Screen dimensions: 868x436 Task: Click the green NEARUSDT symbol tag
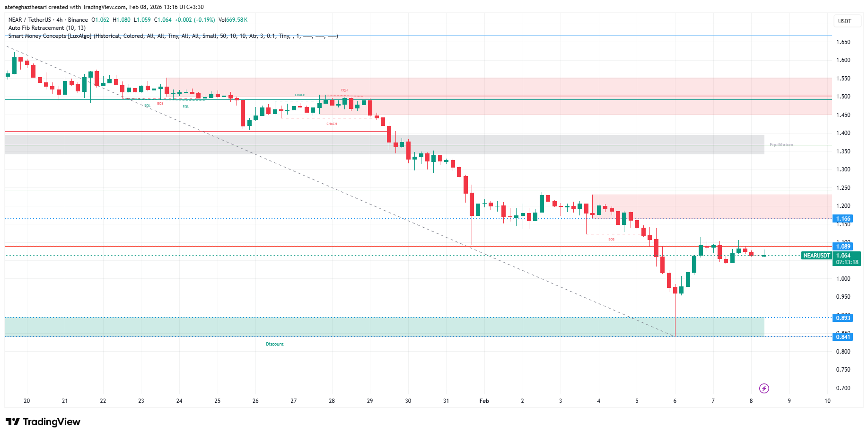[816, 256]
